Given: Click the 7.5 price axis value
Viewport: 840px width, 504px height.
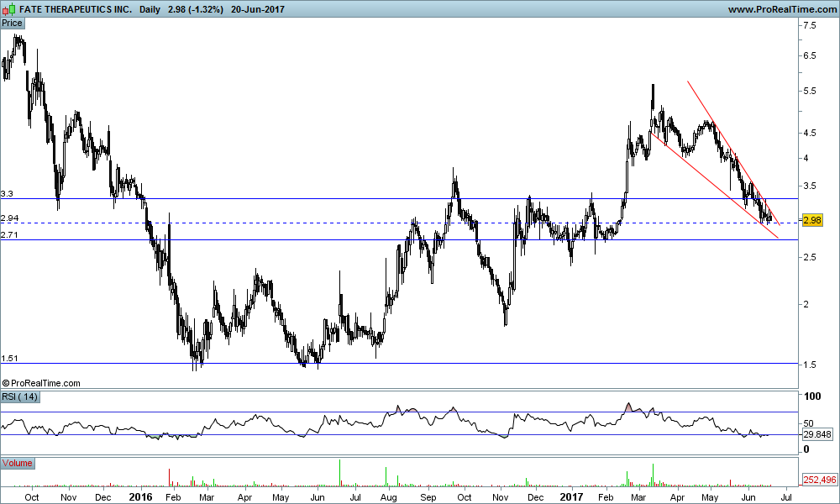Looking at the screenshot, I should [810, 25].
